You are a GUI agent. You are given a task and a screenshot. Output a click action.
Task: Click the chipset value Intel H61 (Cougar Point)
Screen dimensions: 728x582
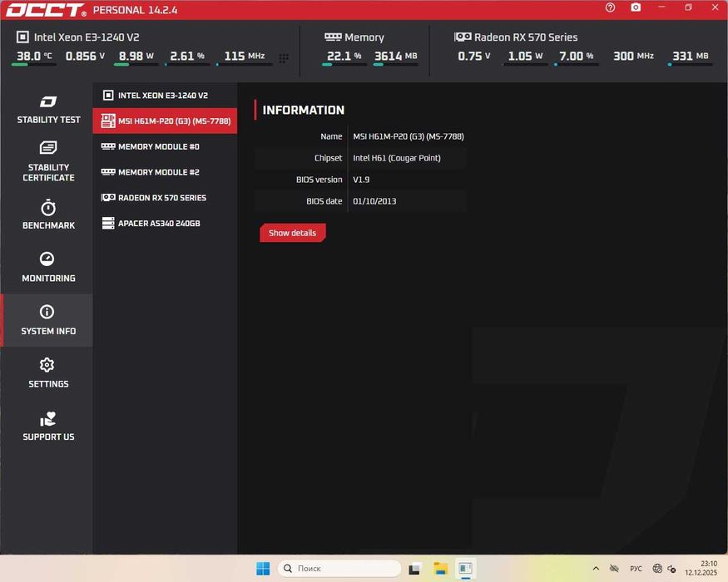(397, 158)
